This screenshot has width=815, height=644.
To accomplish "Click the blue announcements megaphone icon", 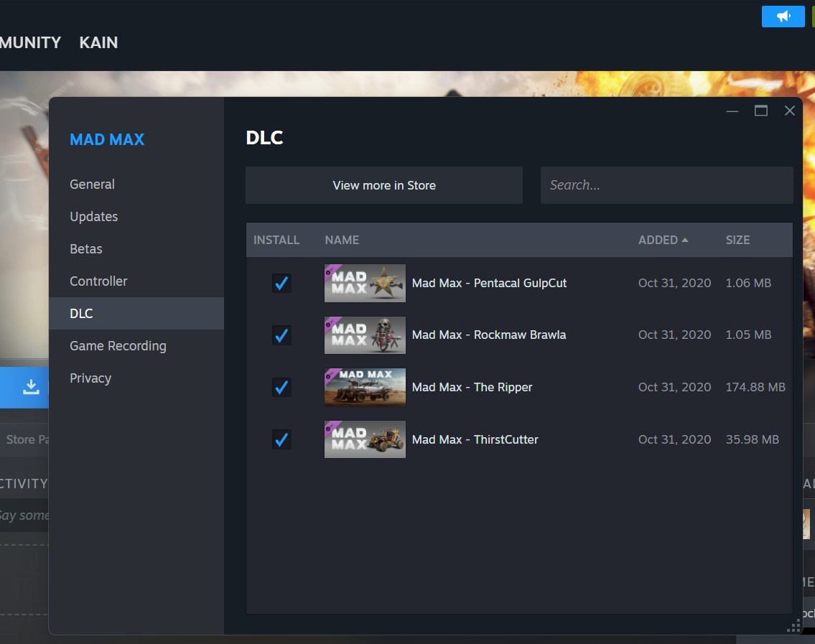I will click(783, 17).
